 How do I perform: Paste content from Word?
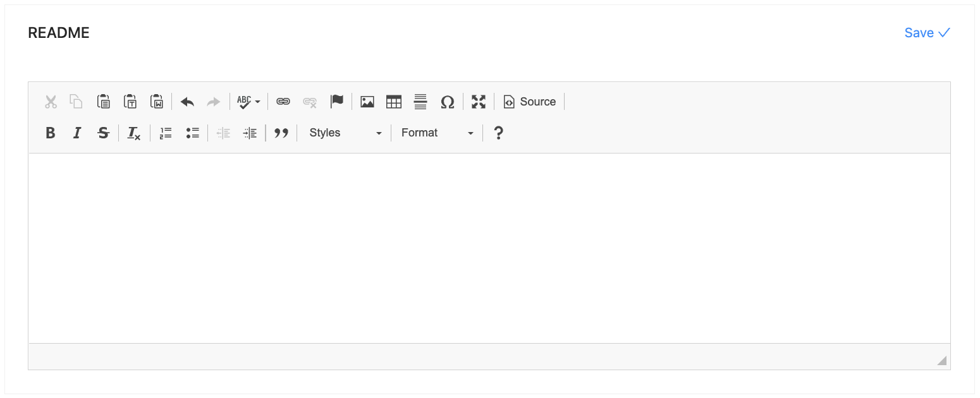157,101
